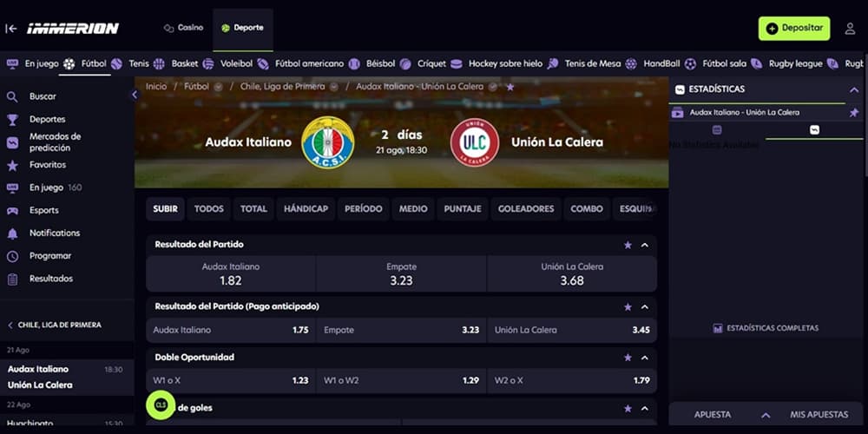Open En juego 160 in sidebar

click(67, 187)
